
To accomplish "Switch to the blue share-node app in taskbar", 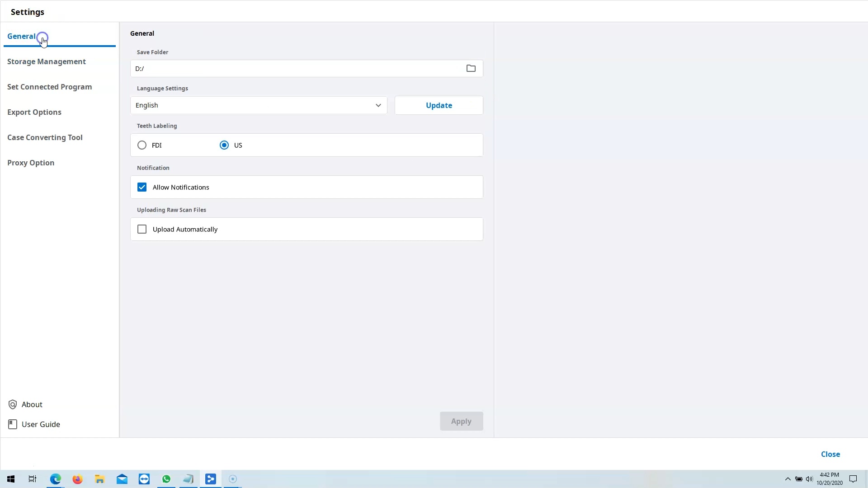I will [211, 479].
